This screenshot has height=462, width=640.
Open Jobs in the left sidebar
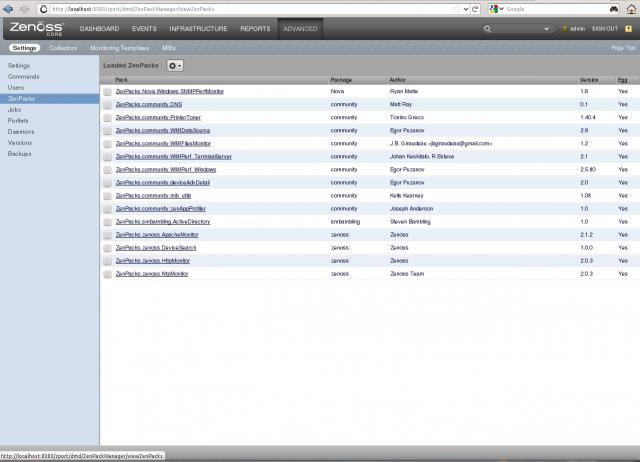(x=14, y=110)
